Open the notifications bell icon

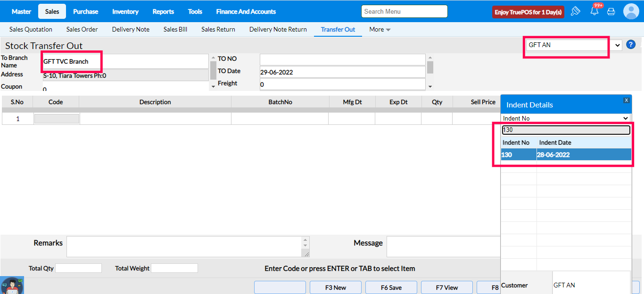594,11
